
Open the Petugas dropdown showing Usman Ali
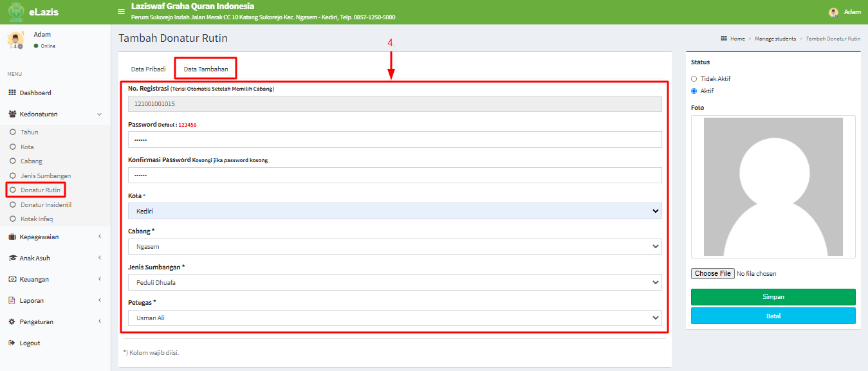pyautogui.click(x=395, y=318)
